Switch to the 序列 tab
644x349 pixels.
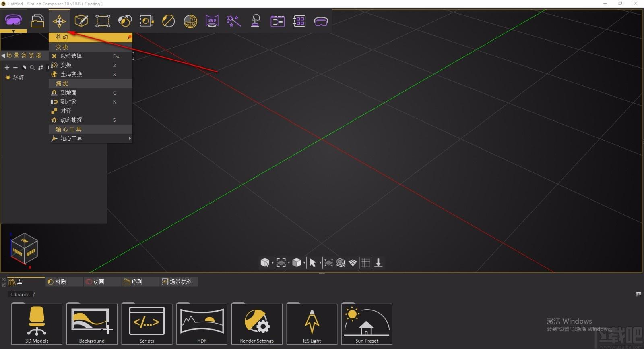point(140,282)
